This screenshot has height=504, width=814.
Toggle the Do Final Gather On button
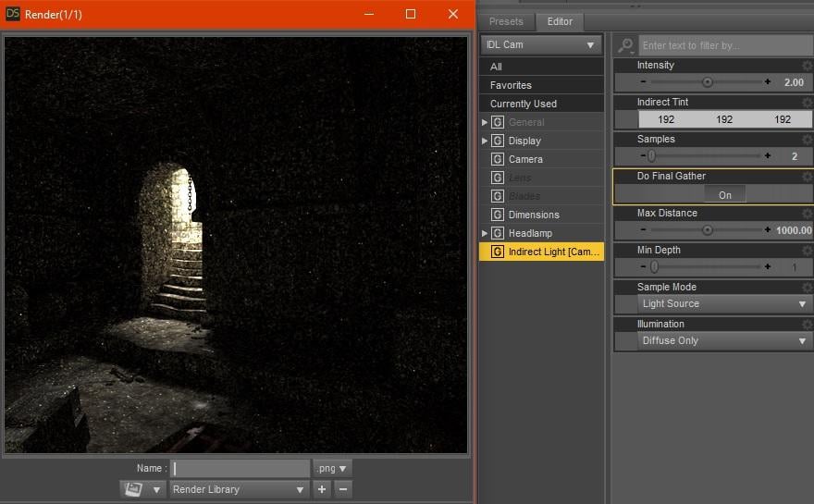point(724,195)
